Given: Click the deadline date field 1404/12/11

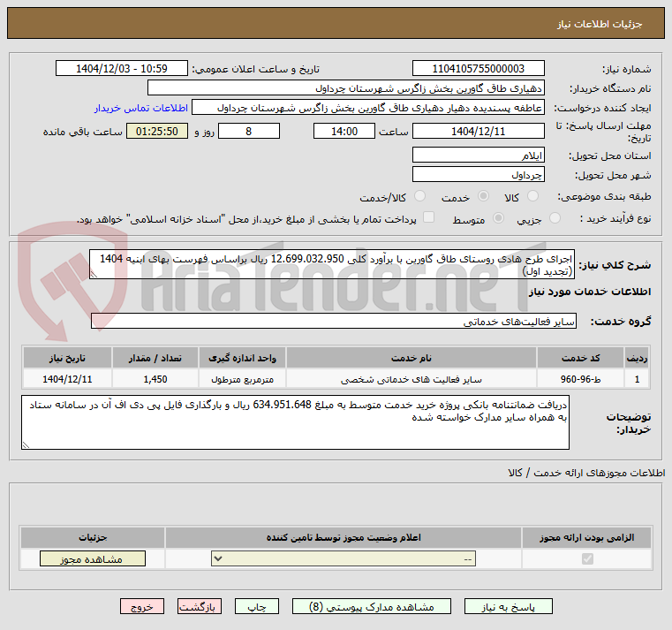Looking at the screenshot, I should [479, 132].
